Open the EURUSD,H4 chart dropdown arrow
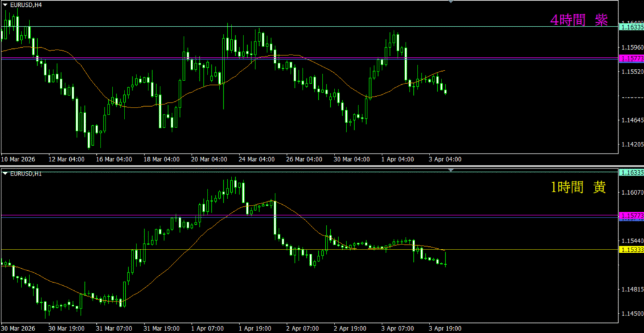The image size is (644, 333). point(6,4)
